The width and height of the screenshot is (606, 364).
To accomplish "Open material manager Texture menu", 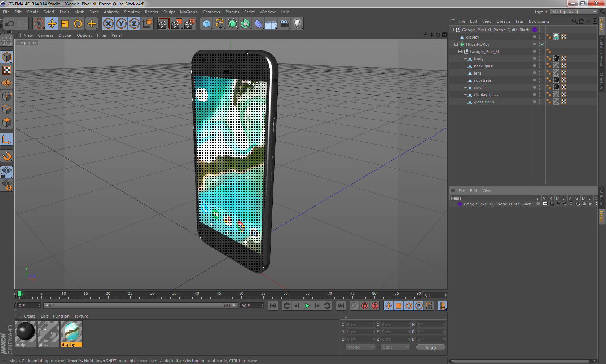I will [x=81, y=316].
